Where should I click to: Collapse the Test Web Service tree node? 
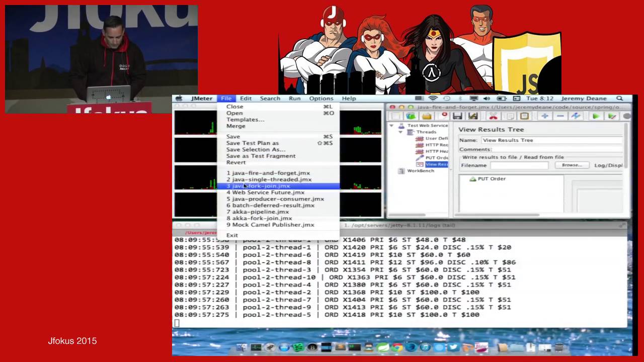(392, 125)
